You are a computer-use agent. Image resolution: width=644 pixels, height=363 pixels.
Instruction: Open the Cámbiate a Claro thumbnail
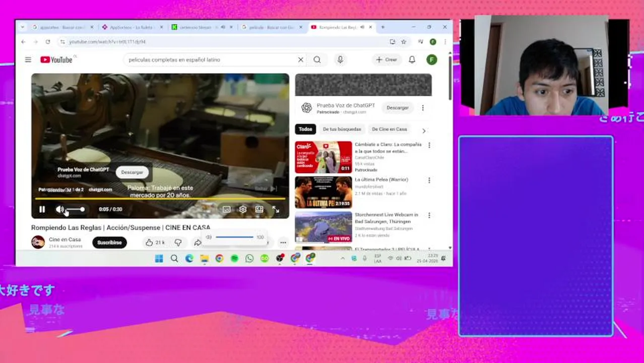tap(324, 157)
